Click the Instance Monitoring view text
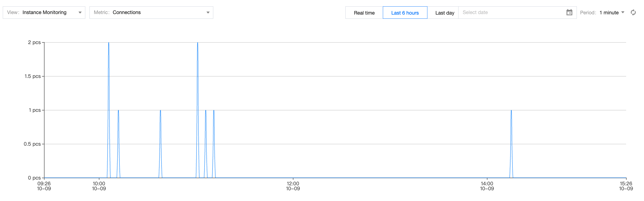The width and height of the screenshot is (644, 201). (x=44, y=12)
